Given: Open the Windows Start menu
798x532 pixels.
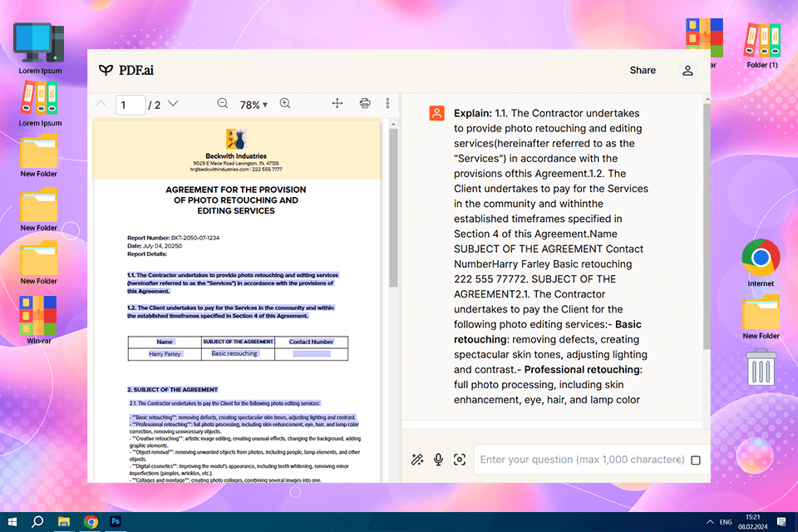Looking at the screenshot, I should (12, 522).
